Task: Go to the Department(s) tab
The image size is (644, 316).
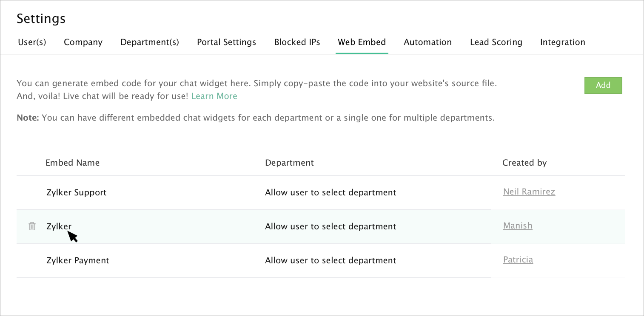Action: (x=150, y=42)
